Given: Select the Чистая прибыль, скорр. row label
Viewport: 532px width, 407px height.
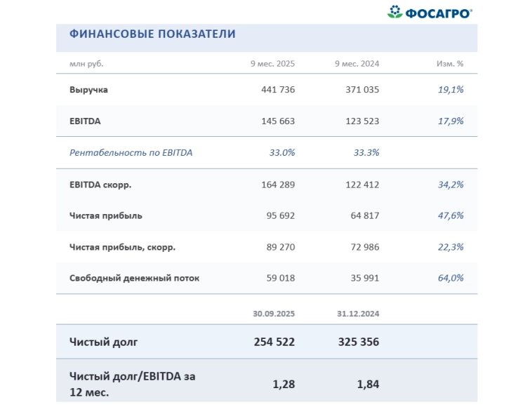Looking at the screenshot, I should [122, 247].
